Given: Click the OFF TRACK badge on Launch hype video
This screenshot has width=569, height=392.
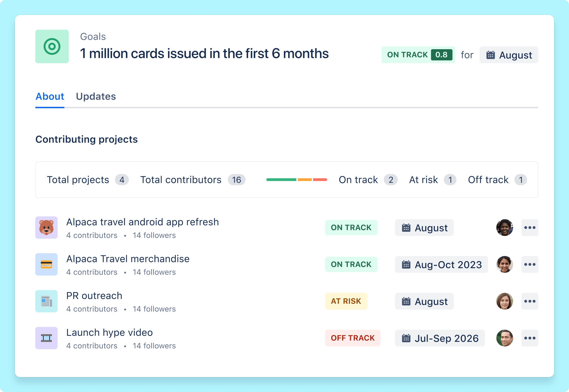Looking at the screenshot, I should (x=353, y=338).
